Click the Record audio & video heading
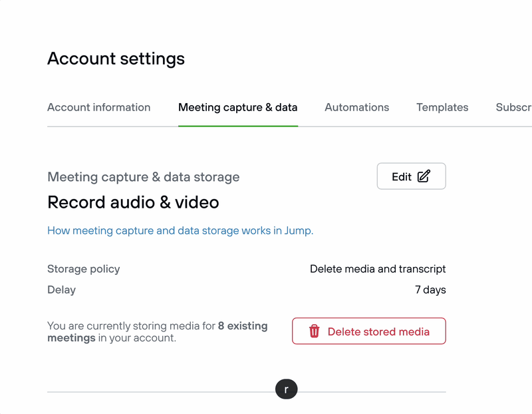532x414 pixels. pyautogui.click(x=134, y=202)
